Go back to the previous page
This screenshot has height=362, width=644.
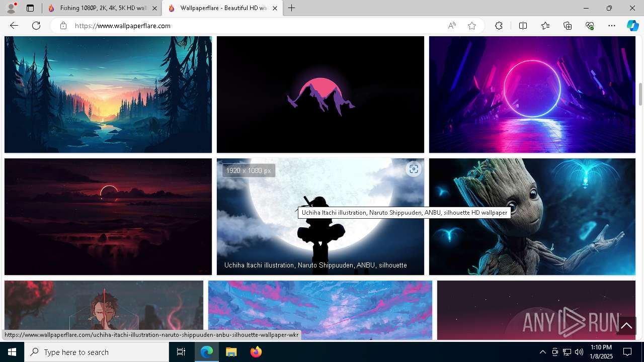pyautogui.click(x=14, y=26)
